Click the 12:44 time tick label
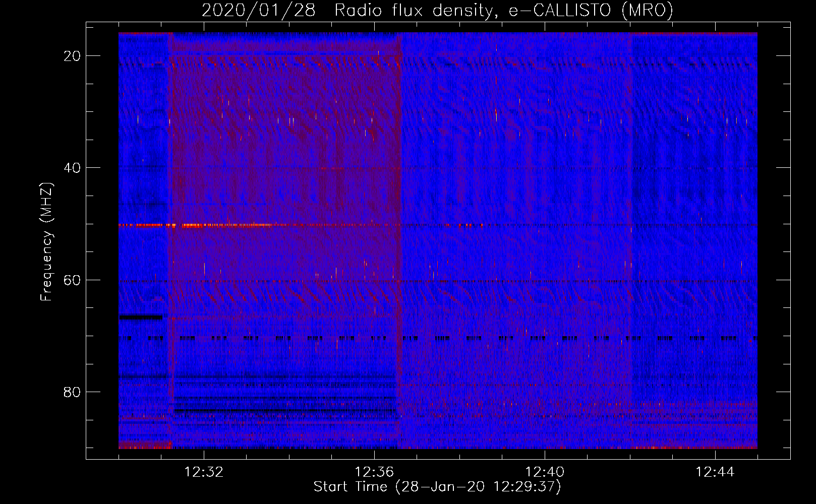This screenshot has width=816, height=504. (x=715, y=472)
